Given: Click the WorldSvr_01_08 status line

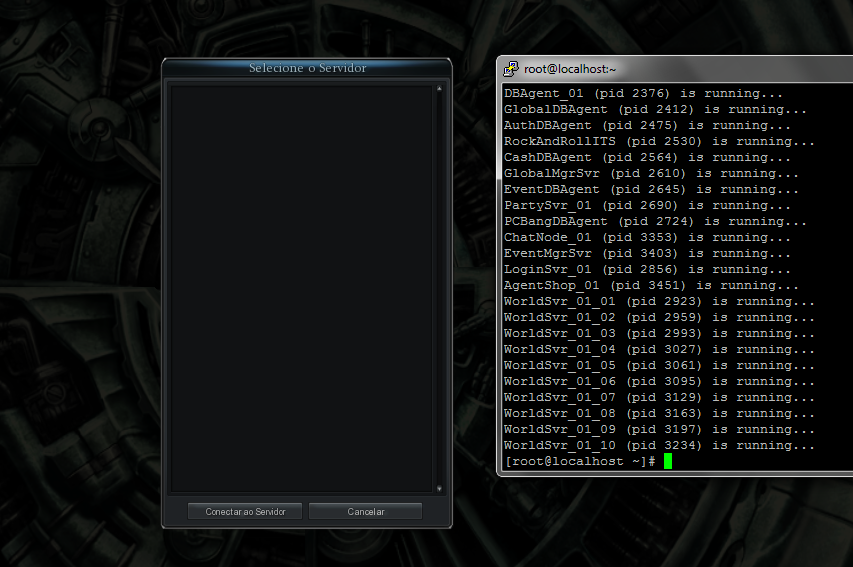Looking at the screenshot, I should (659, 414).
